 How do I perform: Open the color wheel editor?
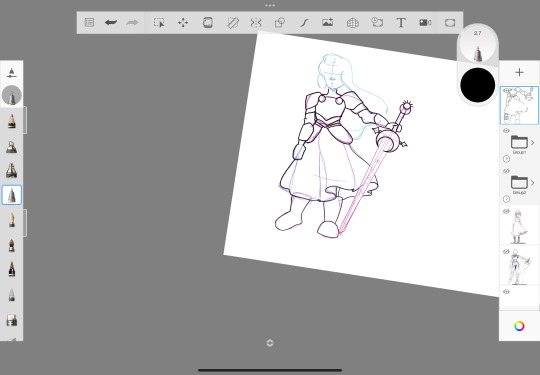[x=519, y=326]
